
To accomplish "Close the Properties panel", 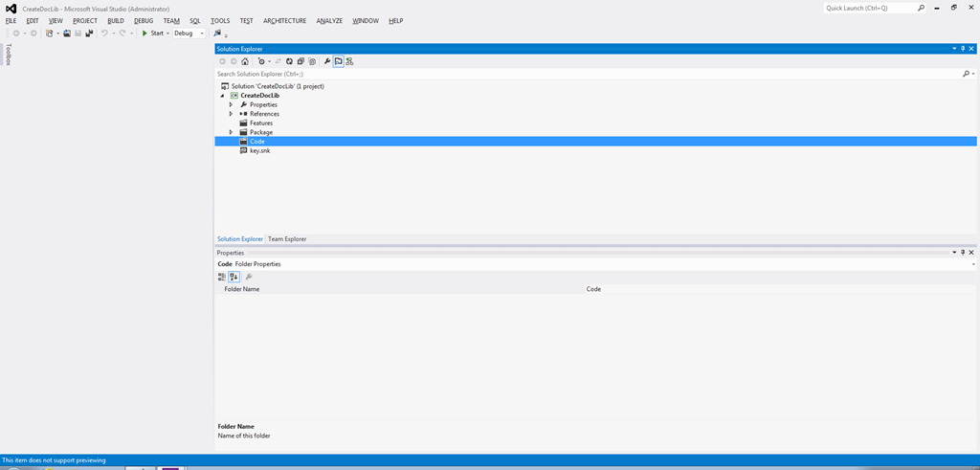I will pos(972,253).
